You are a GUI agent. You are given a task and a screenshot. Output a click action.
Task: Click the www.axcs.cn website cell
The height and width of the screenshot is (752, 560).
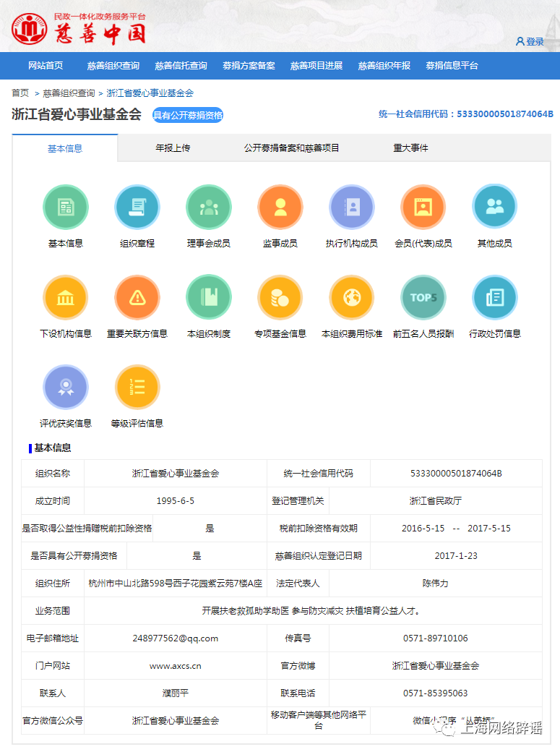[176, 666]
